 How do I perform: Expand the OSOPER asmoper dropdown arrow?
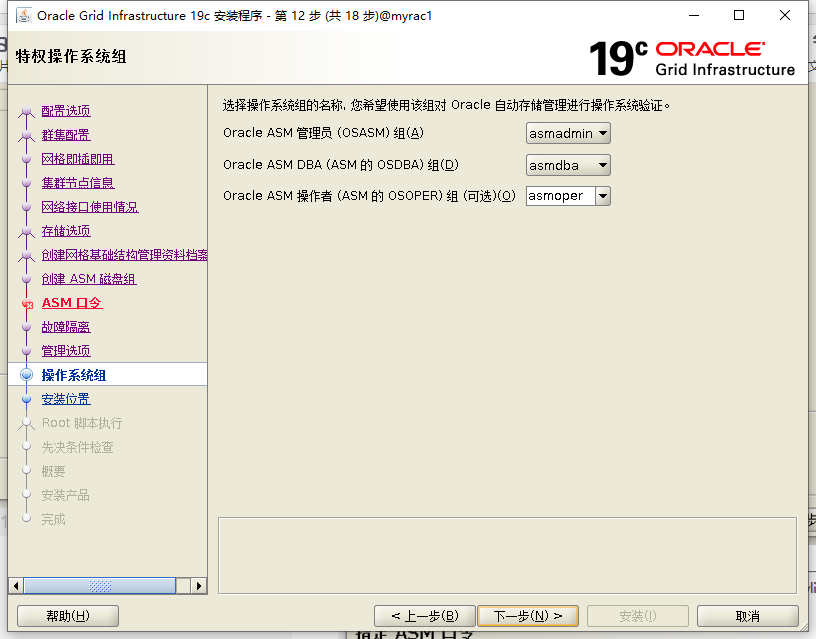(603, 196)
